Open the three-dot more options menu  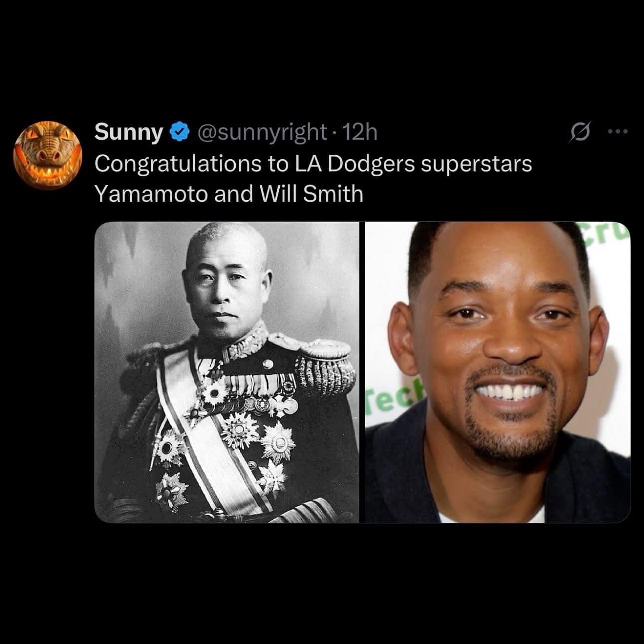click(x=618, y=132)
